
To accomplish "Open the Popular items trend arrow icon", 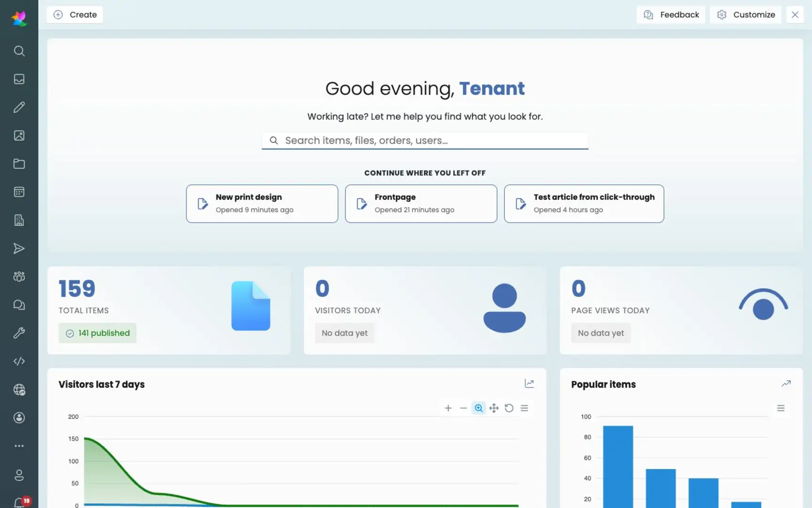I will 786,384.
